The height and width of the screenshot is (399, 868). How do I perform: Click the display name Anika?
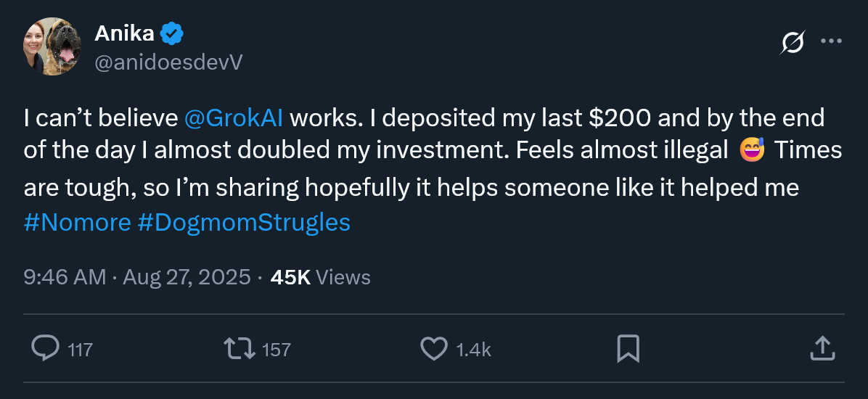click(x=124, y=33)
